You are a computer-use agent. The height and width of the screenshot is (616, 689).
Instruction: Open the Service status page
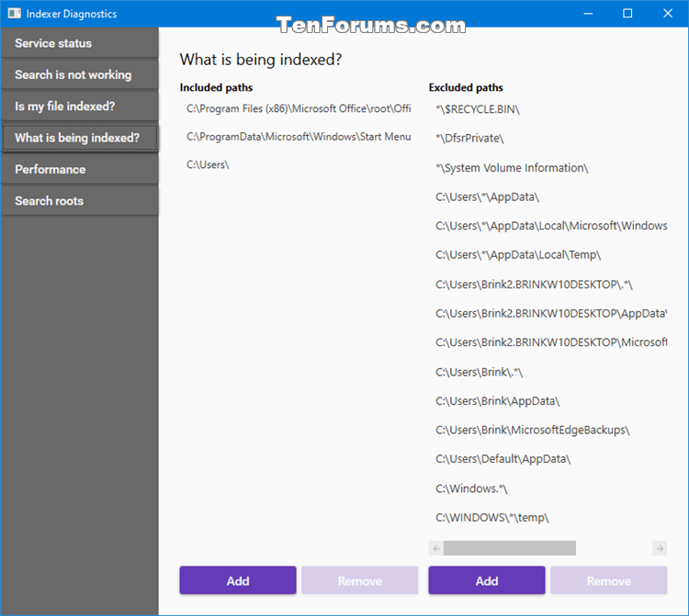tap(80, 43)
